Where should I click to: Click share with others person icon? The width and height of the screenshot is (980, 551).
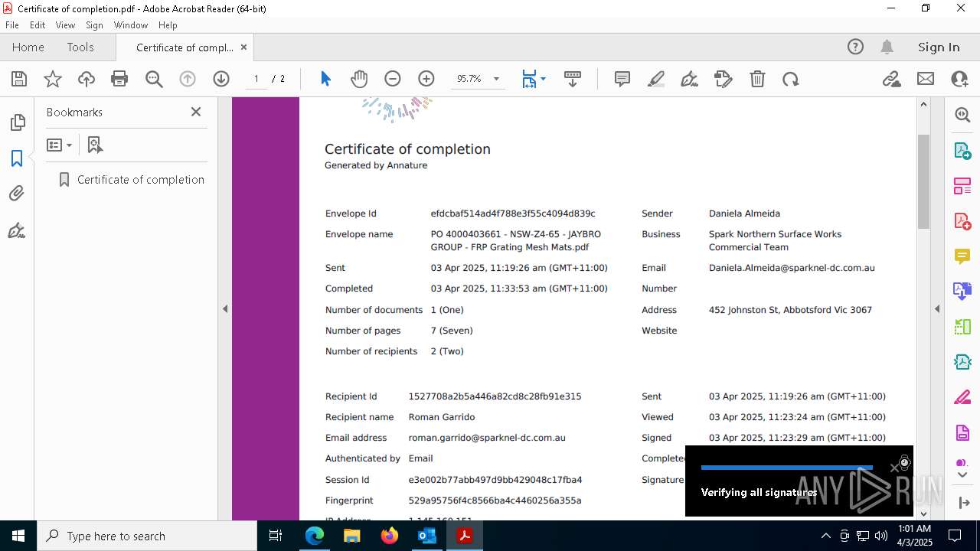[x=959, y=79]
